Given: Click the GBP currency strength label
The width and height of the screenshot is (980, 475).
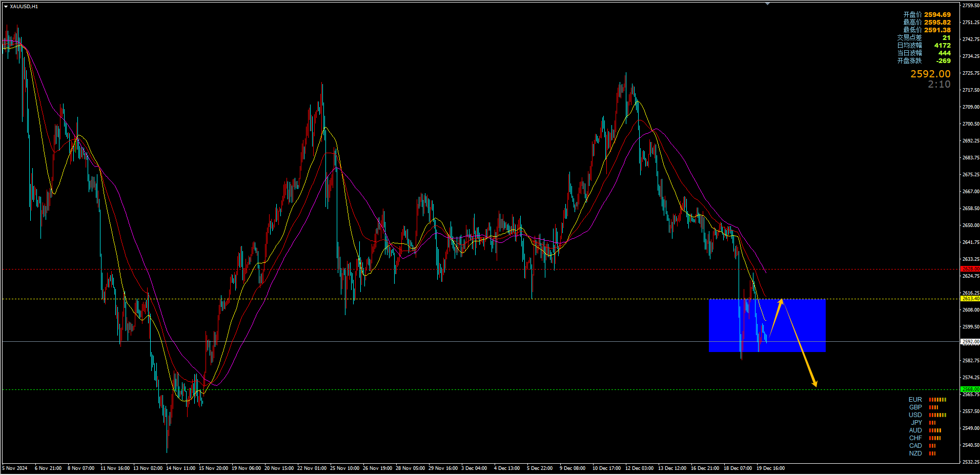Looking at the screenshot, I should (915, 407).
